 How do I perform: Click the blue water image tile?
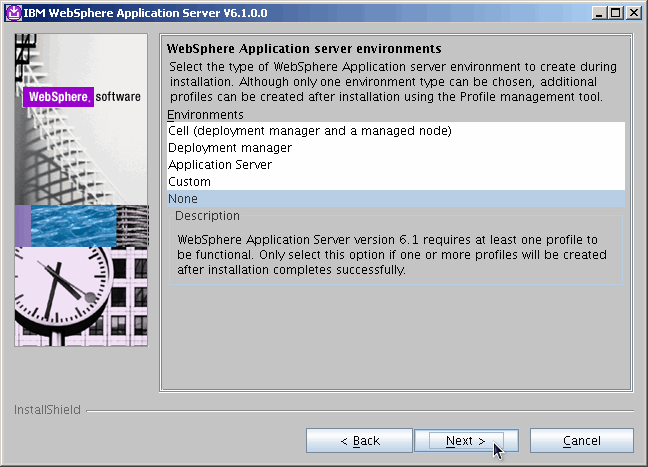pyautogui.click(x=75, y=226)
